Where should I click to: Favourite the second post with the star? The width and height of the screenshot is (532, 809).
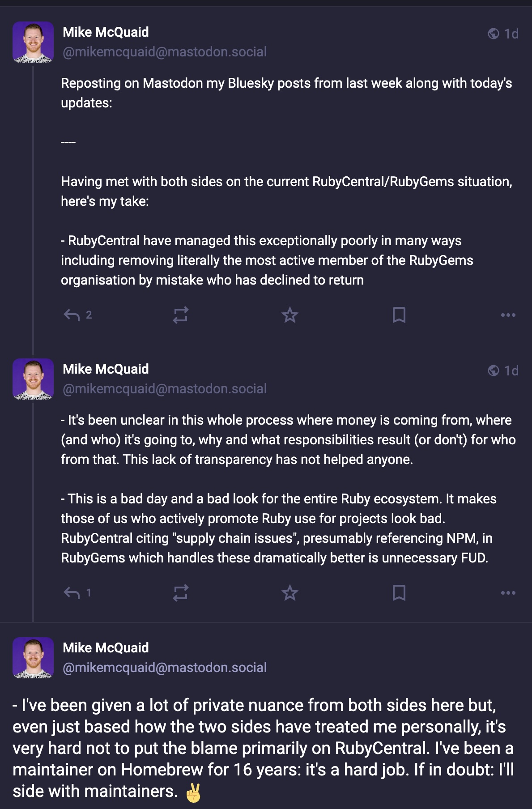pyautogui.click(x=290, y=593)
